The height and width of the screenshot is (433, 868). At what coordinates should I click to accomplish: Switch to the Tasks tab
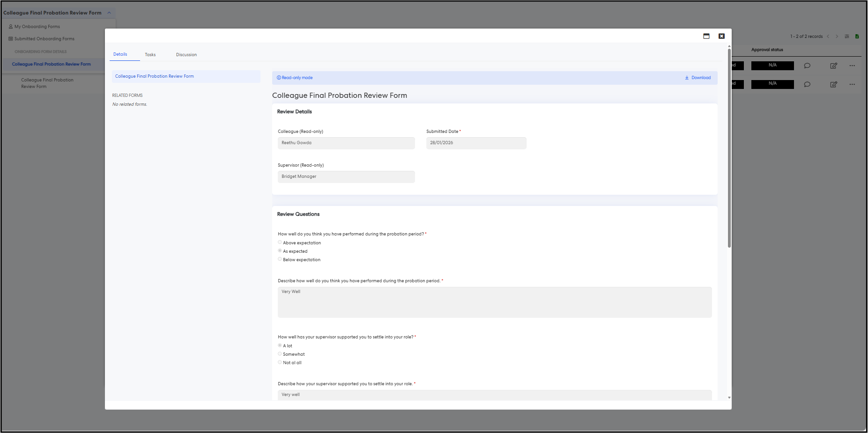point(150,55)
